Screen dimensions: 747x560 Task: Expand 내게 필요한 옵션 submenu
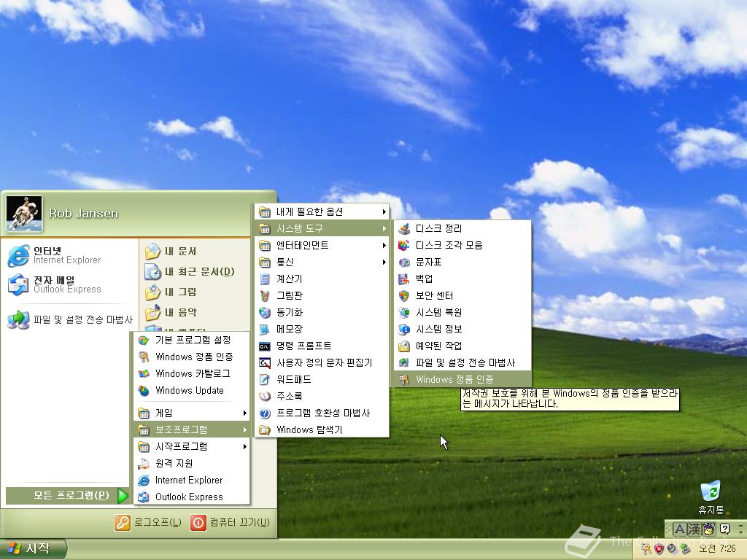click(322, 212)
